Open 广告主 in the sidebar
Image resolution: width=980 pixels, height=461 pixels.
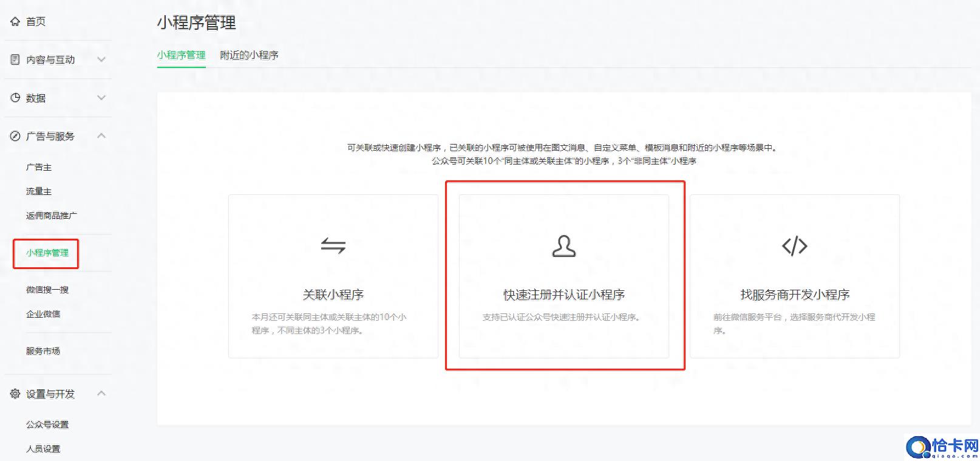click(x=39, y=167)
